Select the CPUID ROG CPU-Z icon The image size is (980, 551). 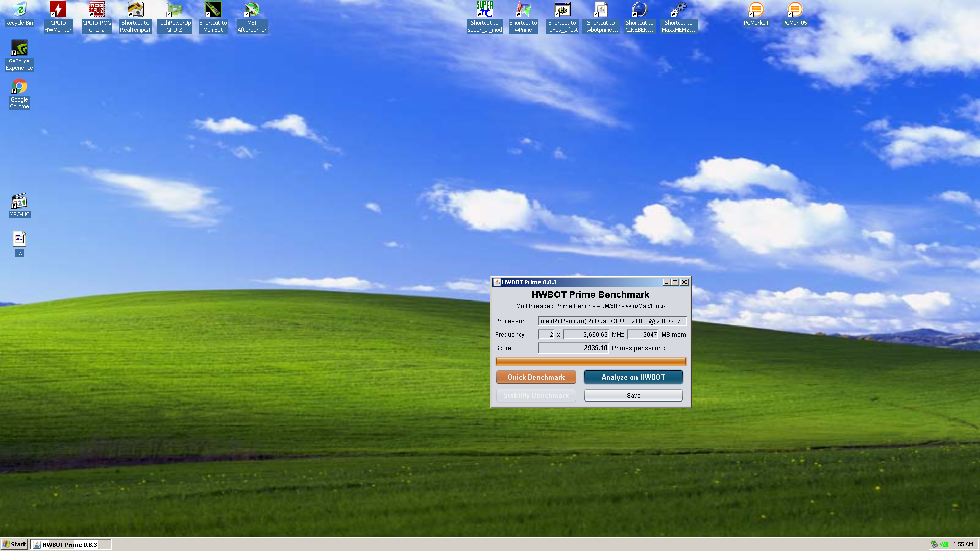96,17
